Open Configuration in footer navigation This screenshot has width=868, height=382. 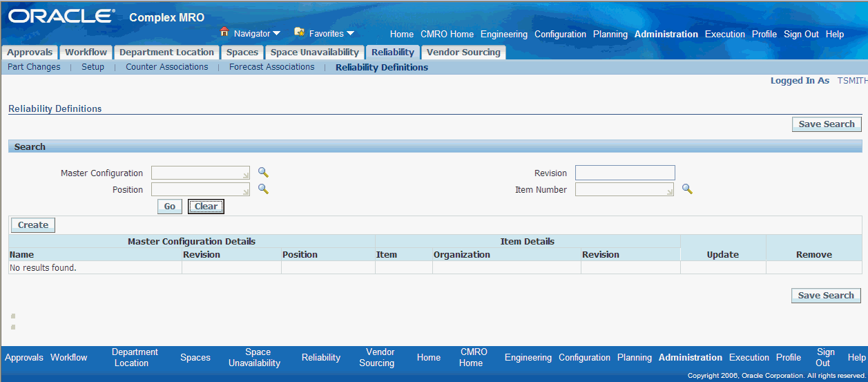(x=584, y=358)
